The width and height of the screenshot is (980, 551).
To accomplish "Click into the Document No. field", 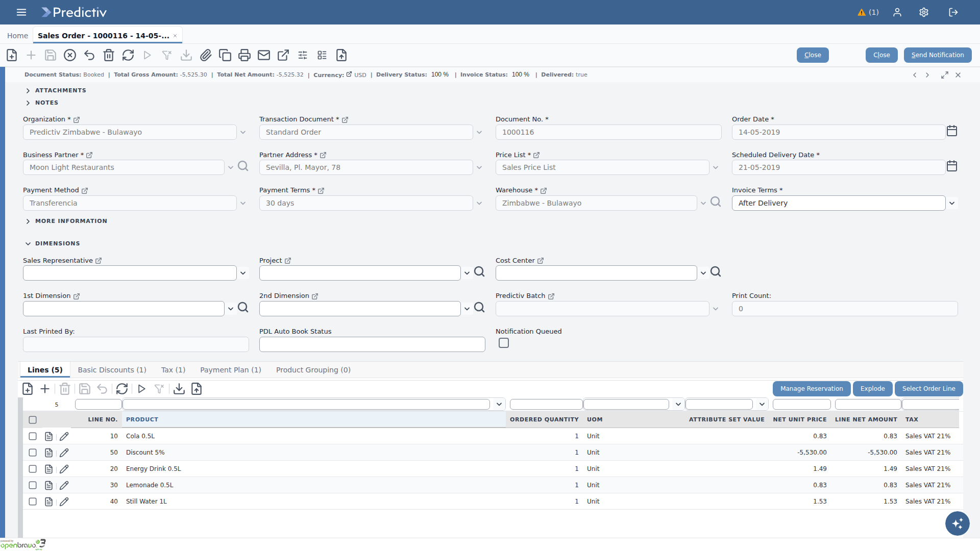I will [x=608, y=132].
